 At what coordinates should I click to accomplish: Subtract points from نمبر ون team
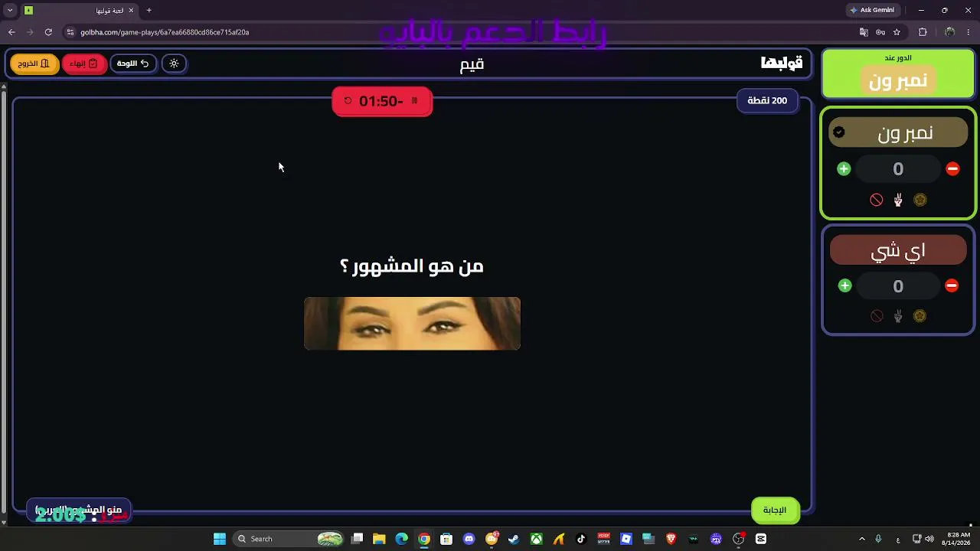(x=952, y=169)
